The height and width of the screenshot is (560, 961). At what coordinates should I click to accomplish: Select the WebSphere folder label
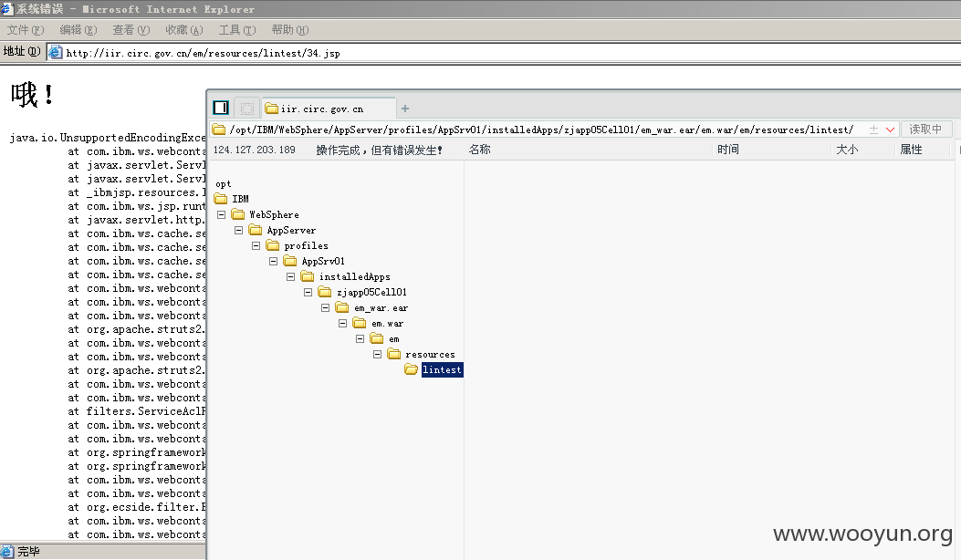[274, 214]
